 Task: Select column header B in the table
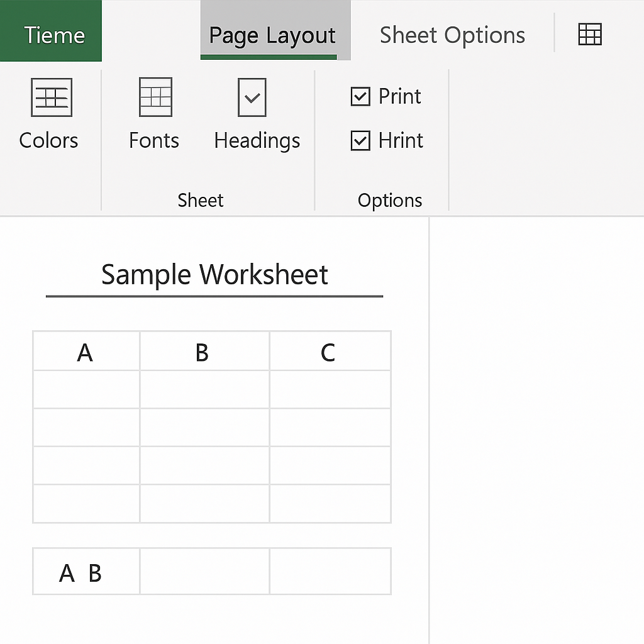click(x=204, y=351)
